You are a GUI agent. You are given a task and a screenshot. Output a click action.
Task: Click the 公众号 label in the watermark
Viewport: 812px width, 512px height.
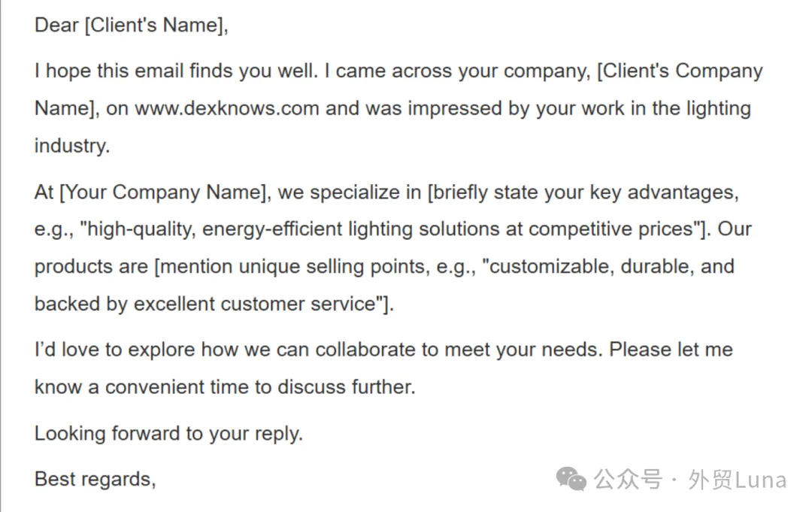[x=628, y=480]
